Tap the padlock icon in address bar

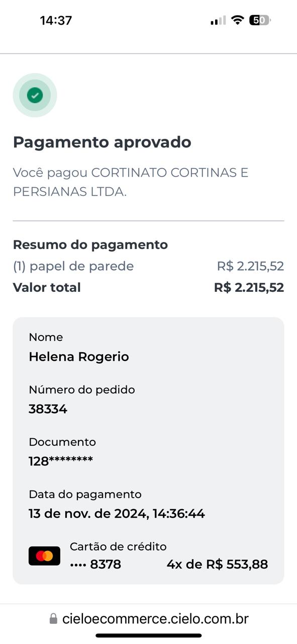(x=53, y=619)
